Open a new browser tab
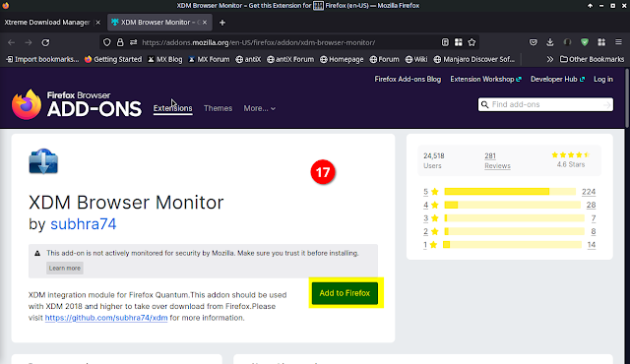The width and height of the screenshot is (630, 364). tap(222, 23)
